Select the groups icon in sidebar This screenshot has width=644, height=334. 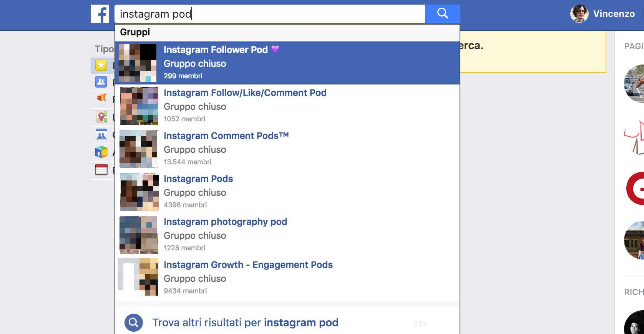tap(101, 135)
